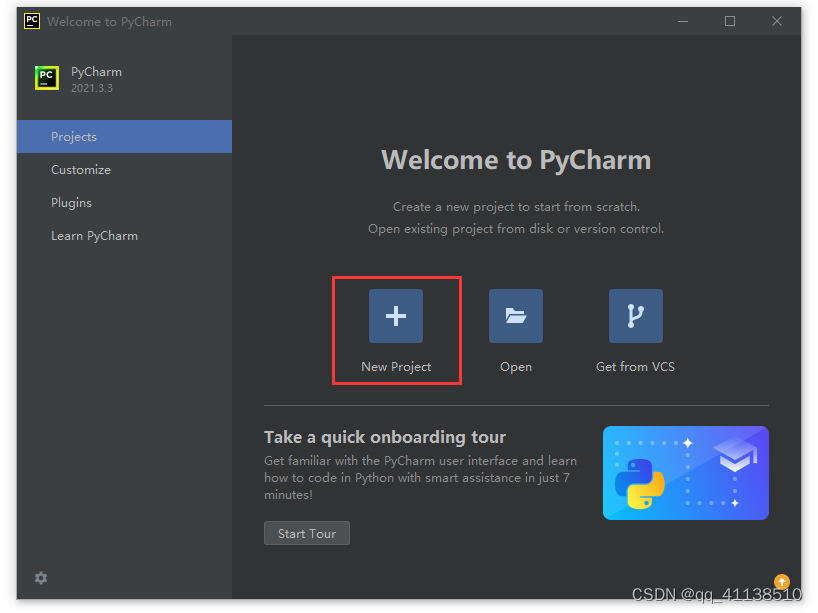
Task: Click the orange update arrow notification icon
Action: tap(781, 581)
